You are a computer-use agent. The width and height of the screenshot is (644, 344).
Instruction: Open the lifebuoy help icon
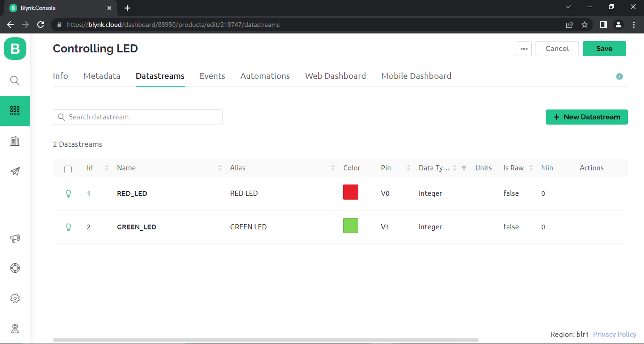click(x=15, y=268)
